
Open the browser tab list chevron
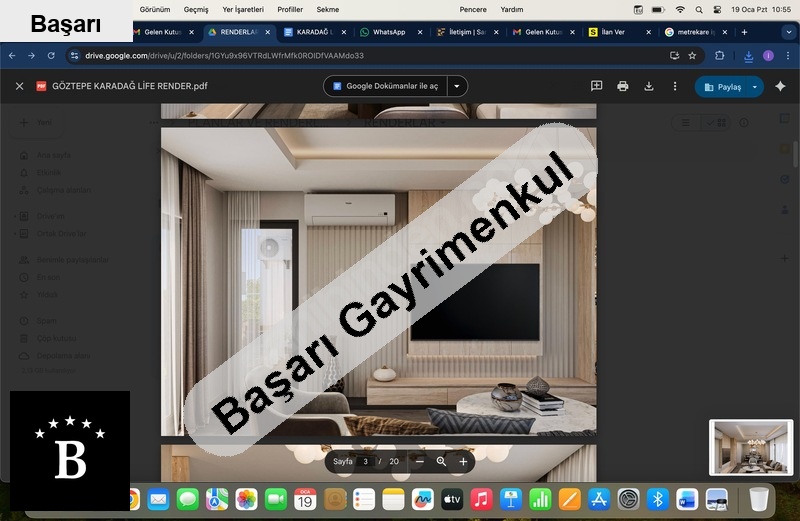pyautogui.click(x=788, y=32)
